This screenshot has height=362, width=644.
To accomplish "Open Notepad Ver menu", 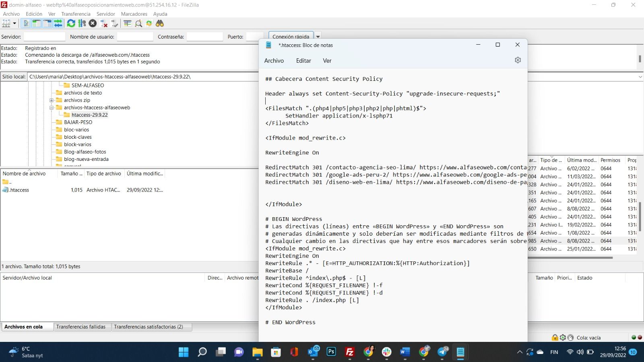I will click(x=327, y=61).
